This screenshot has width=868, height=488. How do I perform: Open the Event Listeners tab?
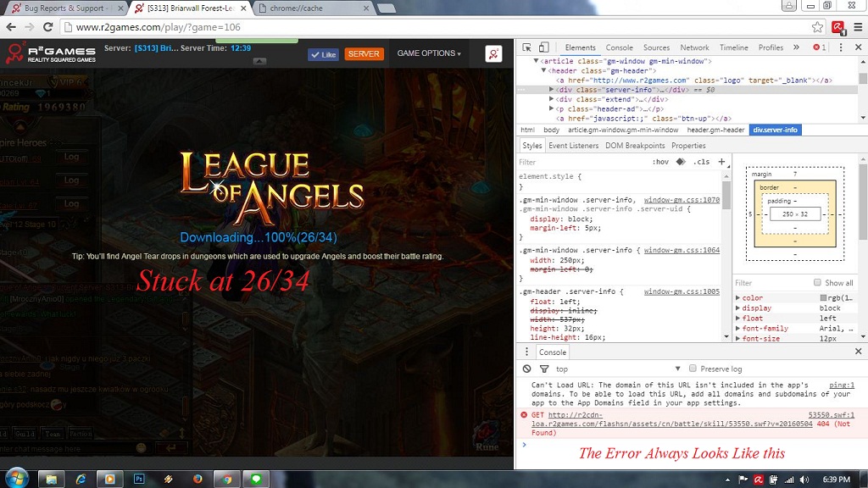click(x=573, y=146)
